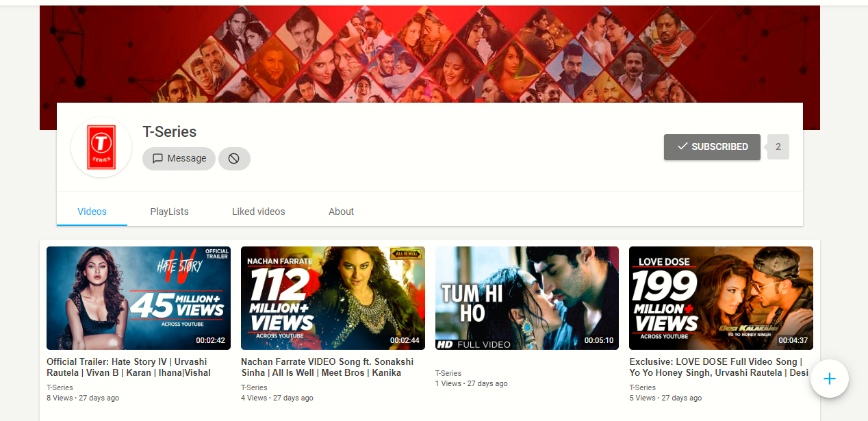The height and width of the screenshot is (421, 868).
Task: Click T-Series channel link under LOVE DOSE video
Action: pos(642,387)
